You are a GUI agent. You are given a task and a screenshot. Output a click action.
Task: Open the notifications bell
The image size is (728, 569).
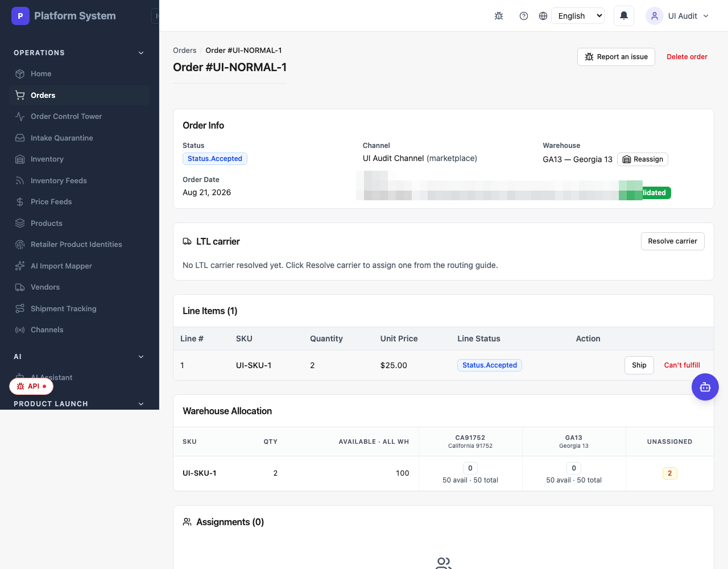click(x=624, y=16)
